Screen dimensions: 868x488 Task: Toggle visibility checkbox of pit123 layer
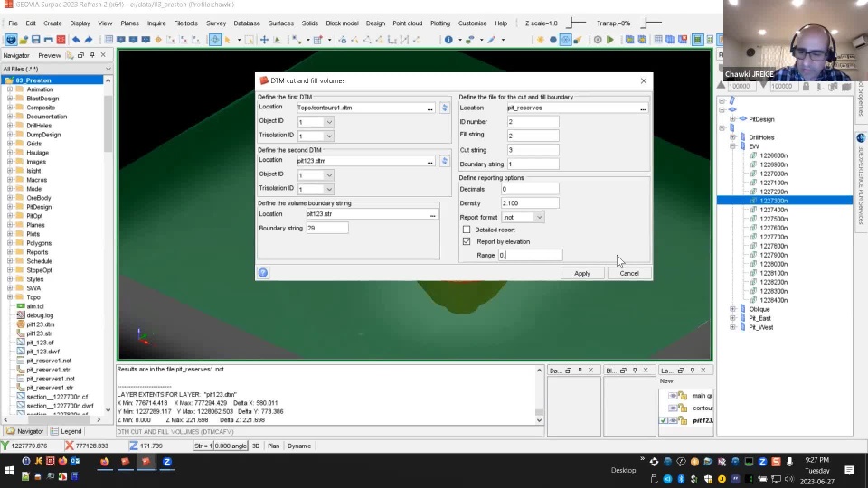tap(665, 420)
